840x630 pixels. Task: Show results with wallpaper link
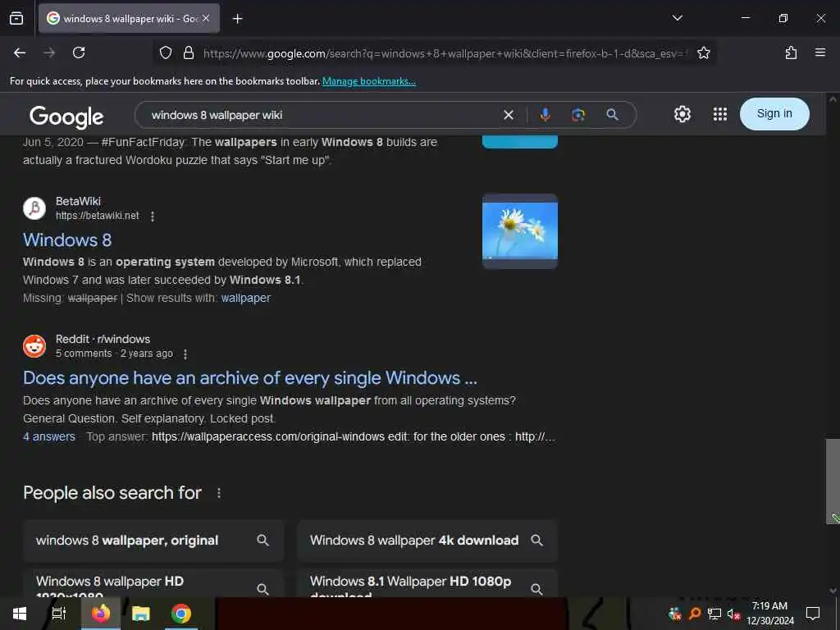click(245, 298)
